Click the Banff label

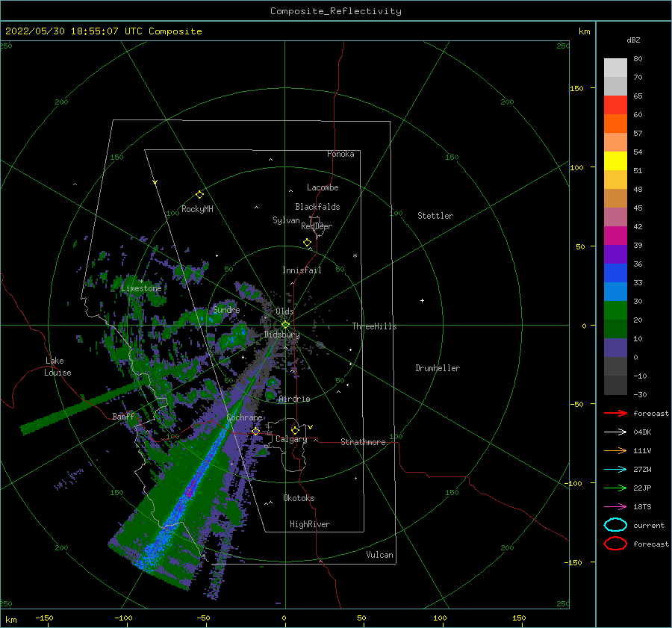point(123,416)
